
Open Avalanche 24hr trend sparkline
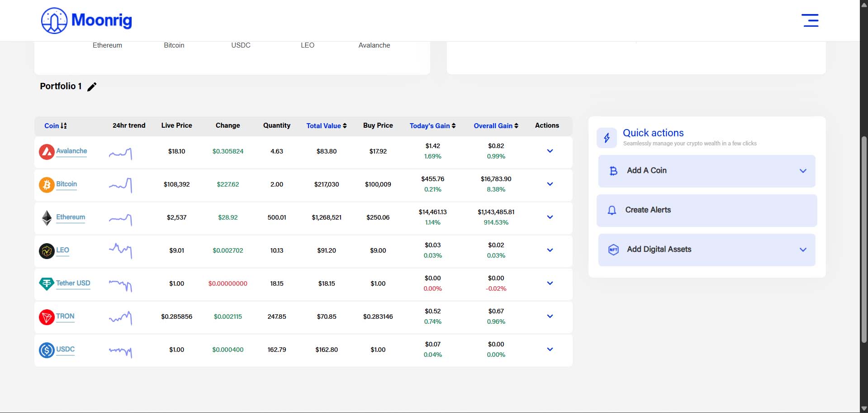pyautogui.click(x=120, y=154)
